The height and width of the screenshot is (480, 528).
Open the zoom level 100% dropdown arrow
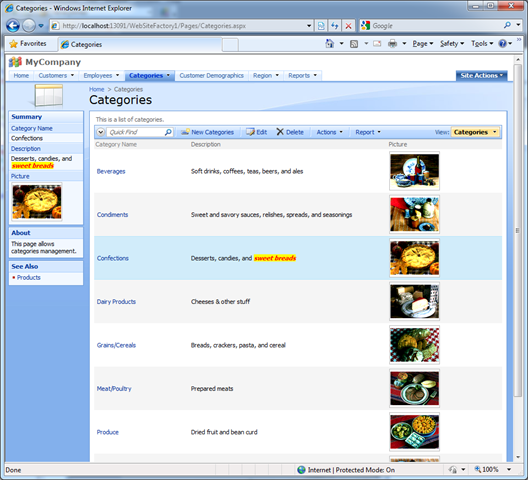click(509, 469)
